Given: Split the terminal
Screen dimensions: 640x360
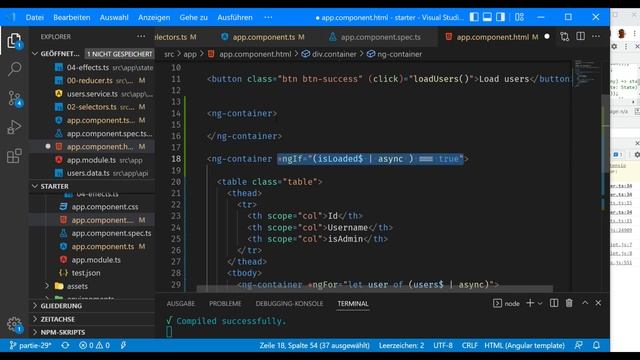Looking at the screenshot, I should click(x=554, y=303).
